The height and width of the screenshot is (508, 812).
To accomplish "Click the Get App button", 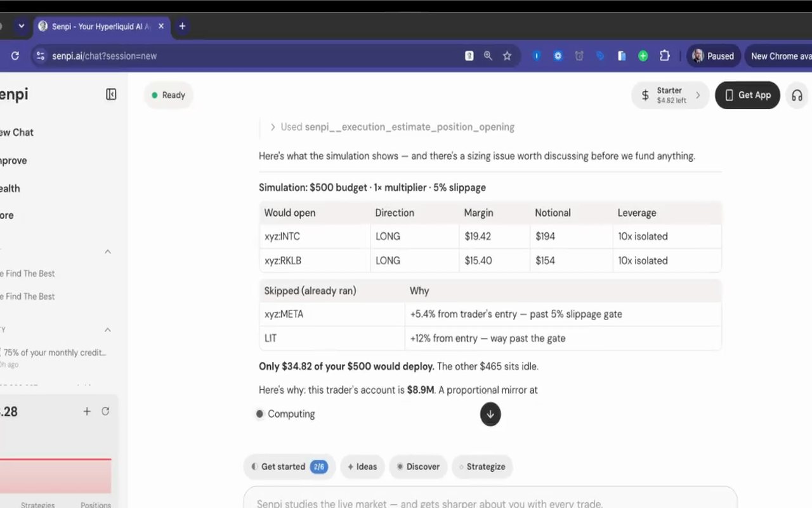I will [747, 95].
